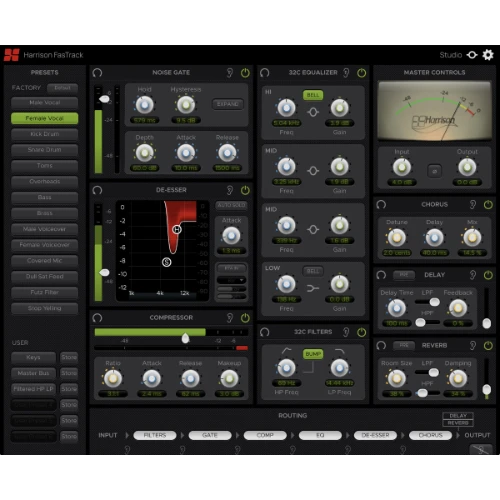The height and width of the screenshot is (500, 500).
Task: Toggle the Reverb PRE button
Action: (x=404, y=346)
